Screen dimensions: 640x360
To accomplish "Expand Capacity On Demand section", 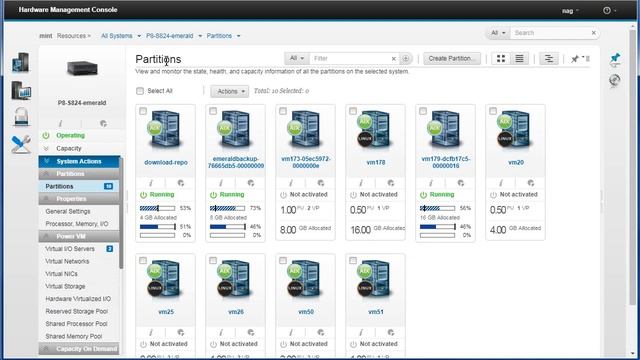I will [79, 349].
